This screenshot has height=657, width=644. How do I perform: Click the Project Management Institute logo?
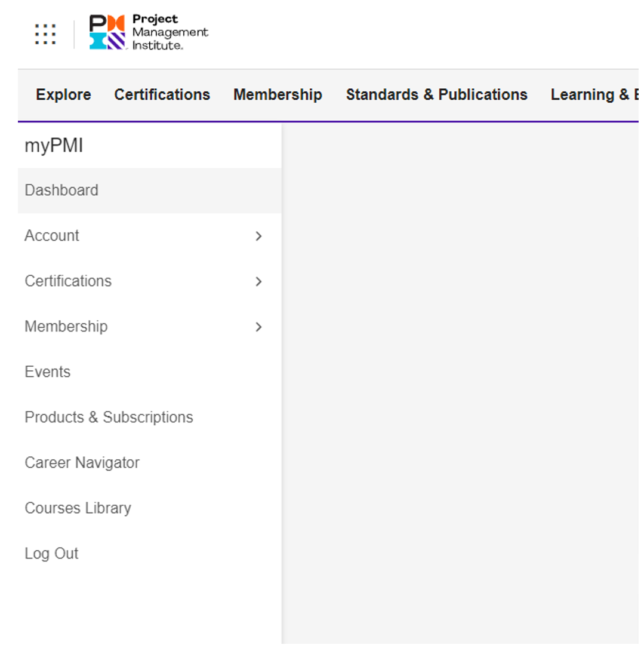tap(149, 32)
